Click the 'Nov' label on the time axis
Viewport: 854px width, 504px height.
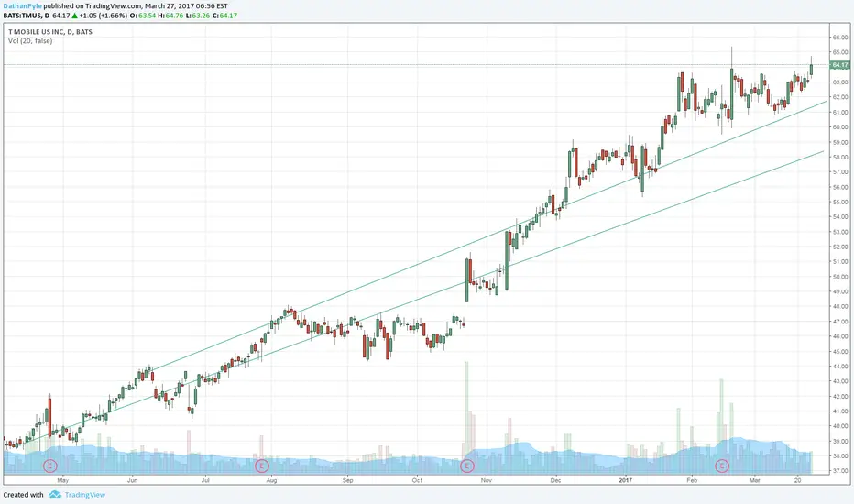point(487,480)
